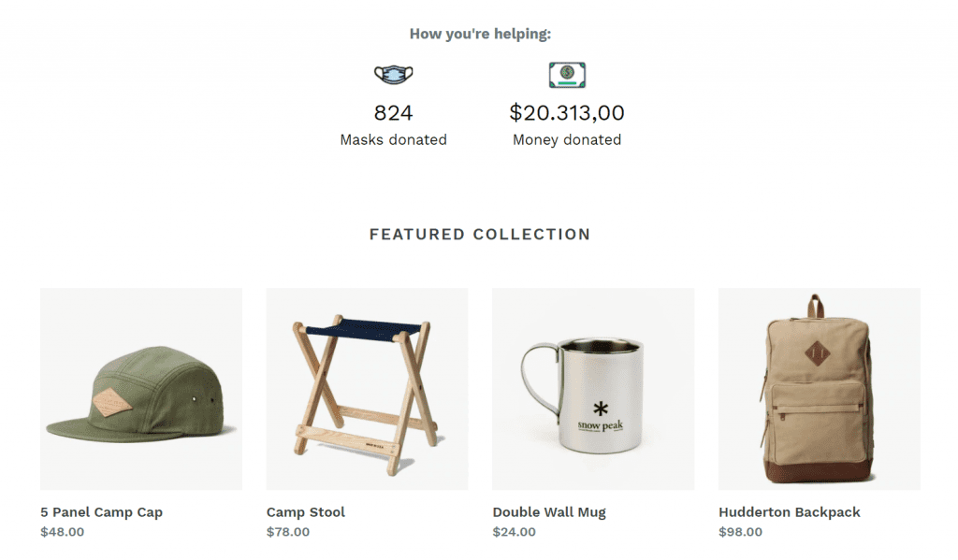This screenshot has height=560, width=958.
Task: Open the 5 Panel Camp Cap image
Action: [x=140, y=389]
